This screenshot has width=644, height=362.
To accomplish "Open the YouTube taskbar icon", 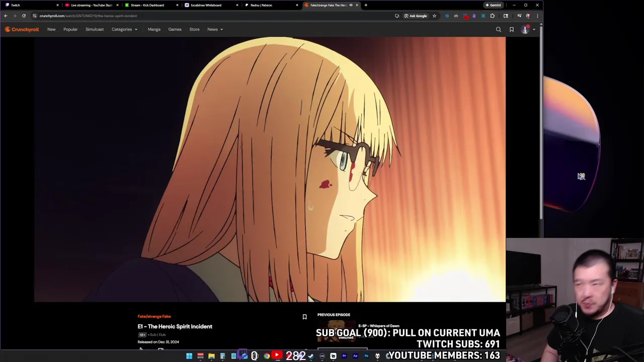I will (x=277, y=355).
